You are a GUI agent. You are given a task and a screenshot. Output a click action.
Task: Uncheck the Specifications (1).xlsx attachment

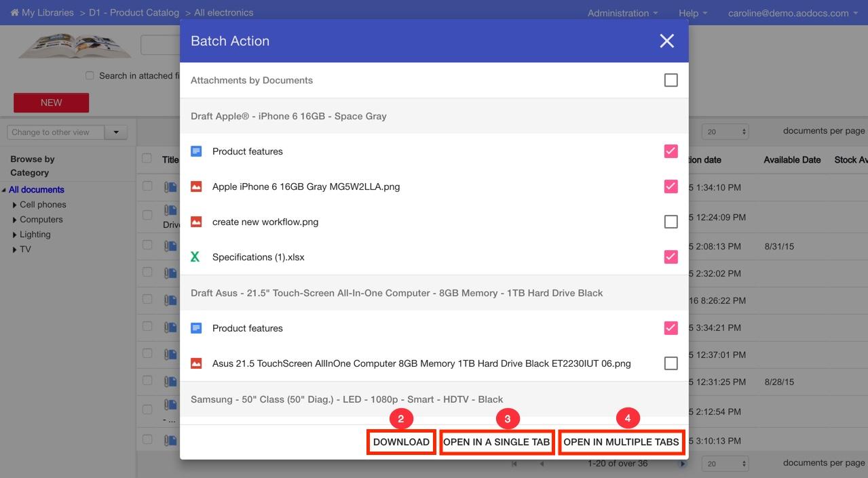[671, 257]
